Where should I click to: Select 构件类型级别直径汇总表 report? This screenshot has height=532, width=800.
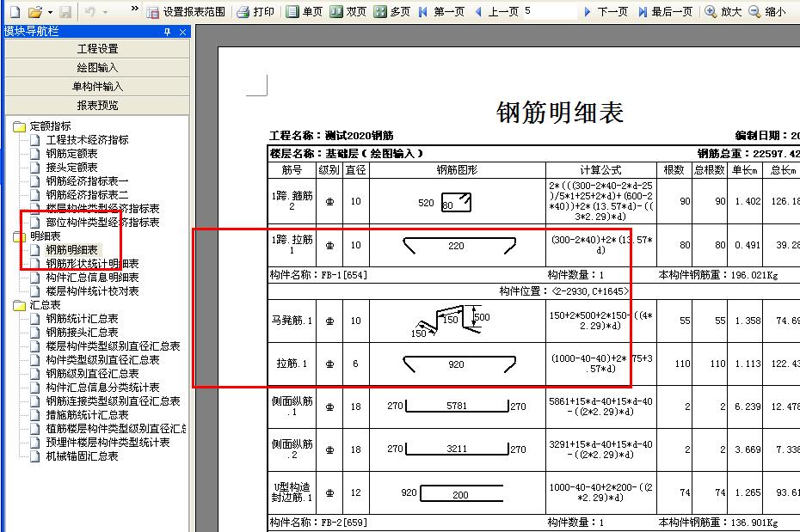point(102,360)
